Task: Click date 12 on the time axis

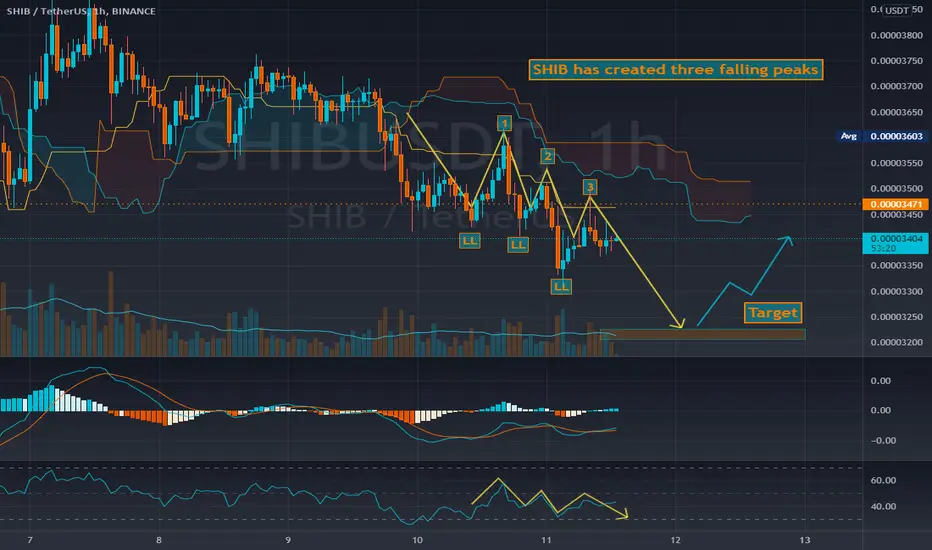Action: coord(675,540)
